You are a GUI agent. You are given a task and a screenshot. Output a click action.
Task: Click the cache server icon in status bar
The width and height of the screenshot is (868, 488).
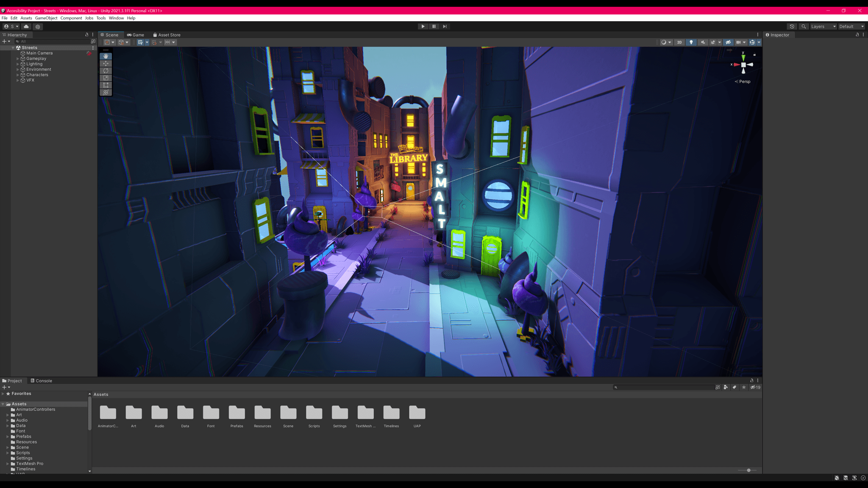point(846,478)
